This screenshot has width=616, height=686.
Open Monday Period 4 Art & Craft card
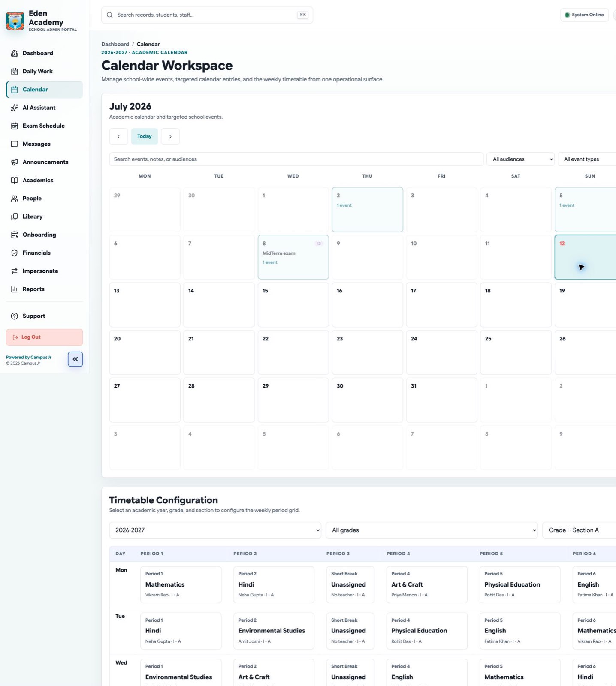tap(427, 585)
